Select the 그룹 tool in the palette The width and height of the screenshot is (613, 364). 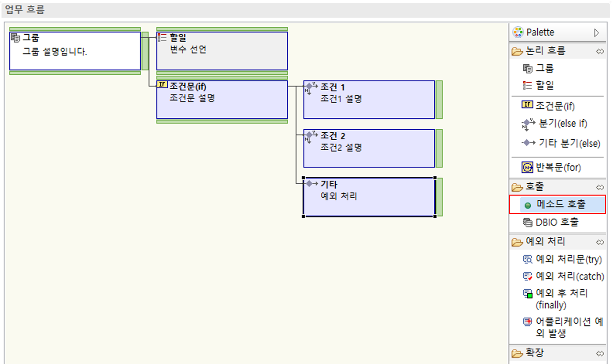click(544, 68)
